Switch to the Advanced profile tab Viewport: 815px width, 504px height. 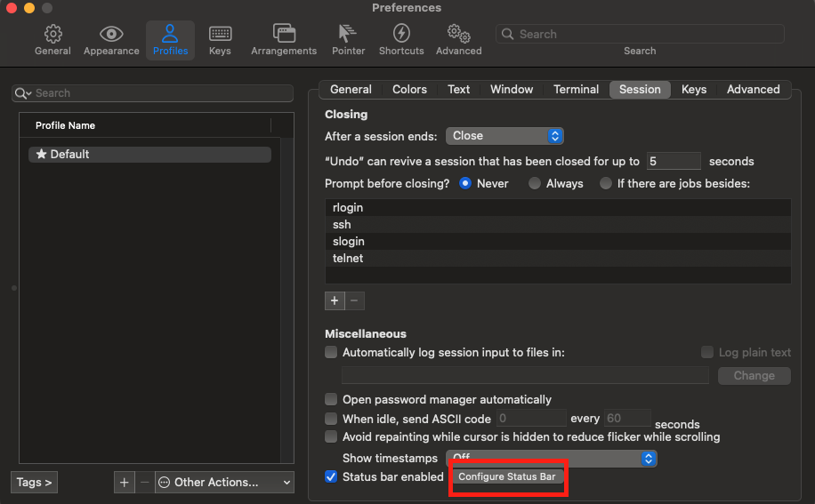click(753, 89)
